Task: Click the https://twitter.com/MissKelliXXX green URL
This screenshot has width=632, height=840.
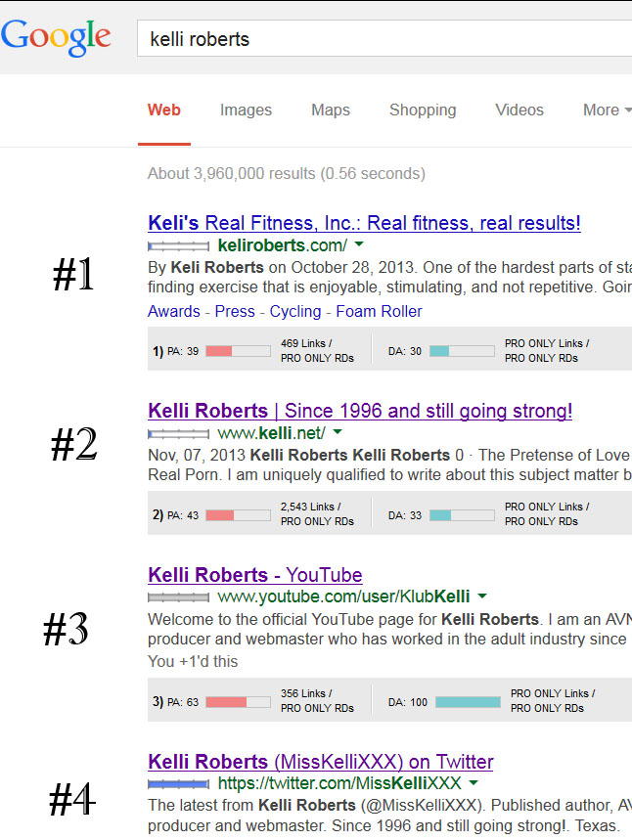Action: [x=339, y=783]
